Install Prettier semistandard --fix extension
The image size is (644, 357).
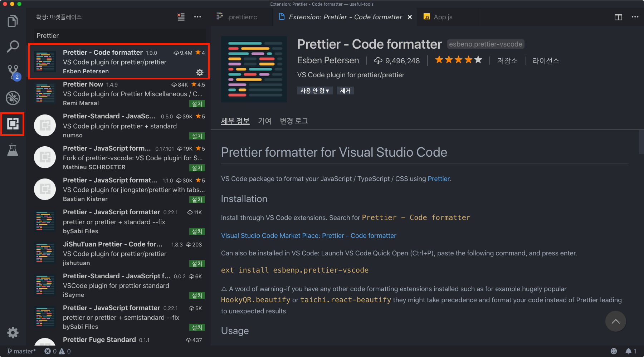click(x=197, y=327)
